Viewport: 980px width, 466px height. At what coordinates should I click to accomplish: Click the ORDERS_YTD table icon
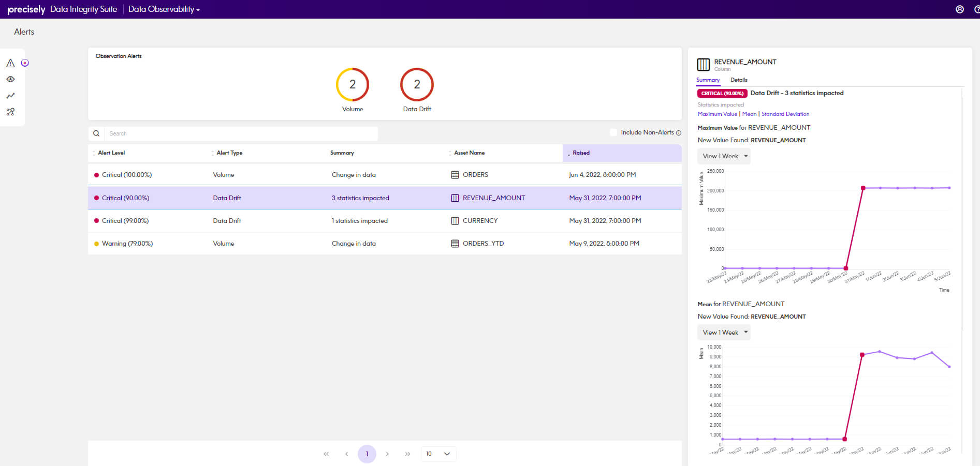pyautogui.click(x=455, y=244)
